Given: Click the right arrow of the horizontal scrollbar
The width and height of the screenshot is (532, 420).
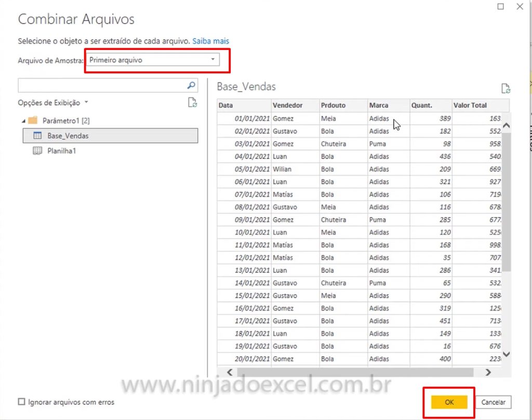Looking at the screenshot, I should click(488, 372).
